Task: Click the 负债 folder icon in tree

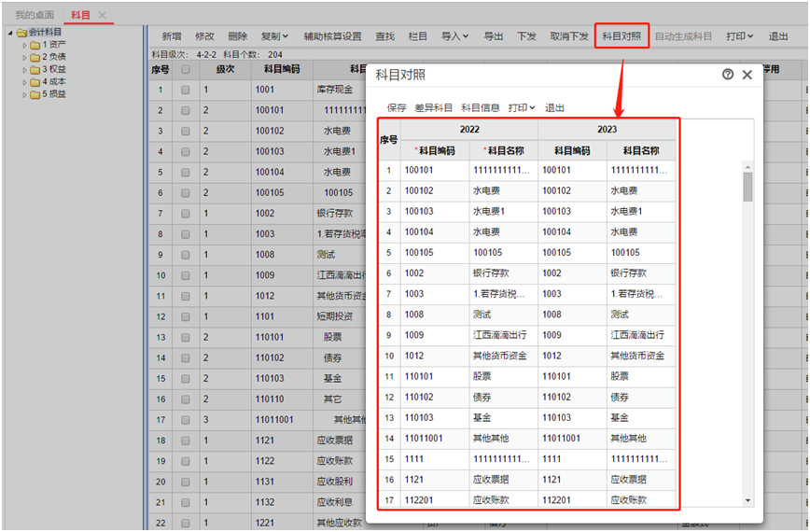Action: pyautogui.click(x=35, y=57)
